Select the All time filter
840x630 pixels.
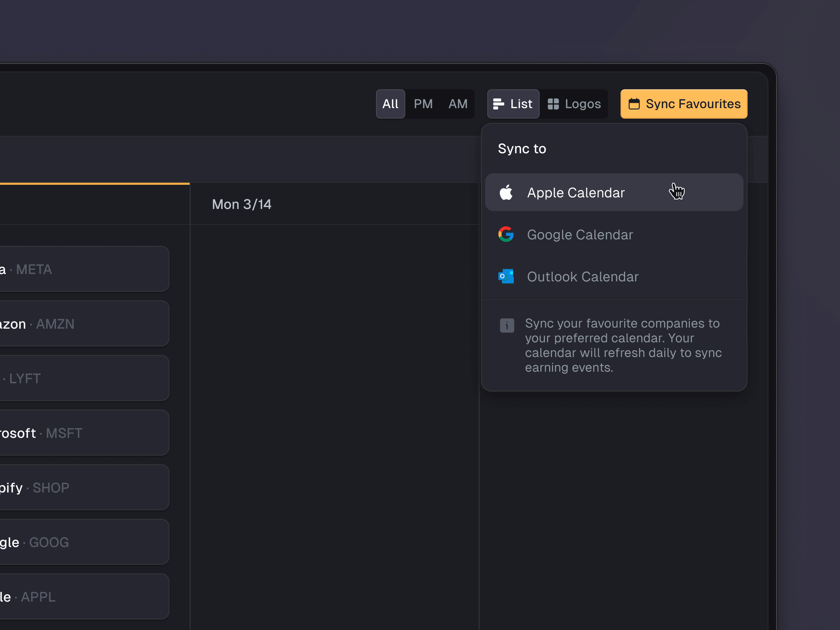pyautogui.click(x=390, y=104)
